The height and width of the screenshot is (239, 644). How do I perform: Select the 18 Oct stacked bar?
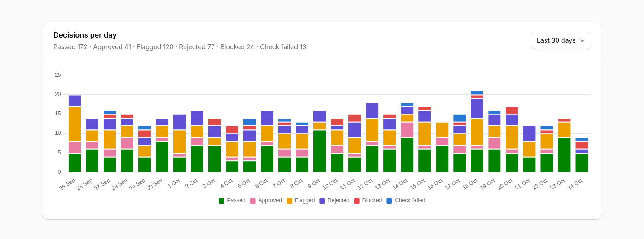pyautogui.click(x=477, y=132)
